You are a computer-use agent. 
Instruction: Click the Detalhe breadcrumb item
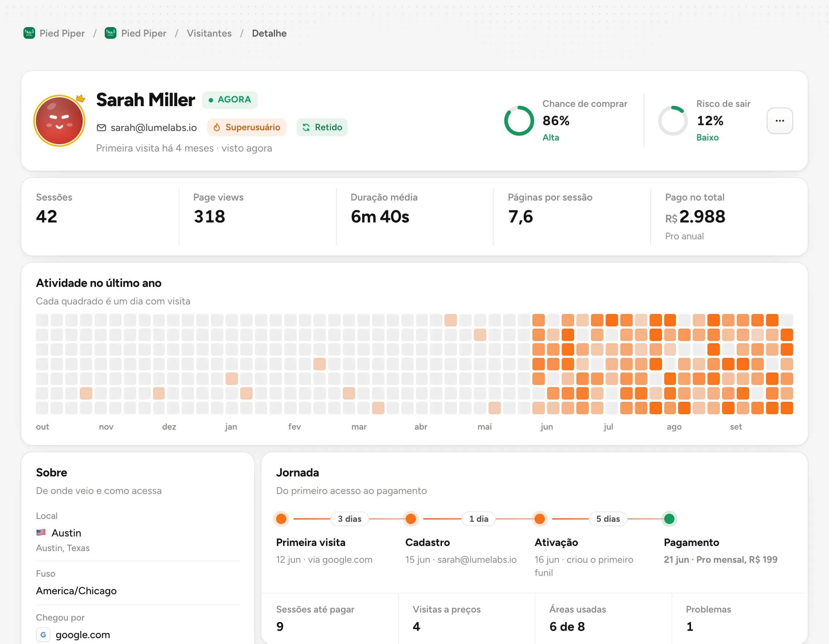pos(269,33)
